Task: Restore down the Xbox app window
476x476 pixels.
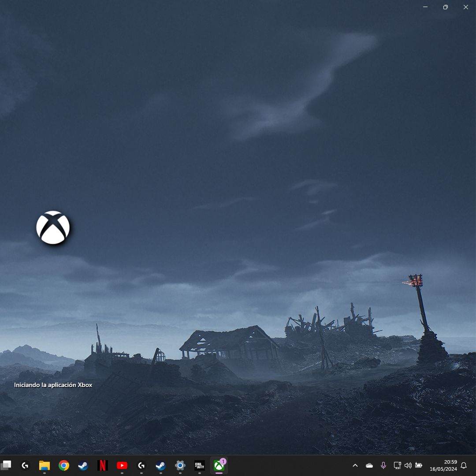Action: coord(445,7)
